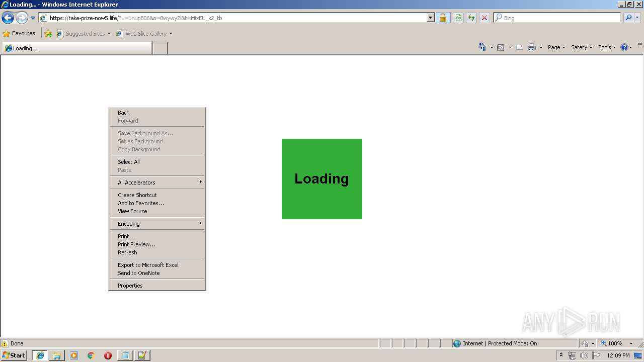Open the search provider dropdown arrow
Viewport: 644px width, 362px height.
point(637,18)
